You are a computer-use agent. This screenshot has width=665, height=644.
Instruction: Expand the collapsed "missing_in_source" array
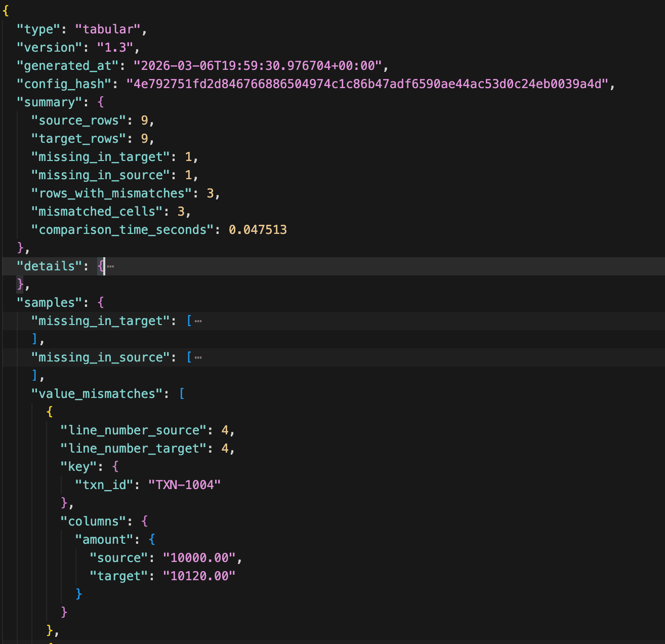[x=197, y=357]
